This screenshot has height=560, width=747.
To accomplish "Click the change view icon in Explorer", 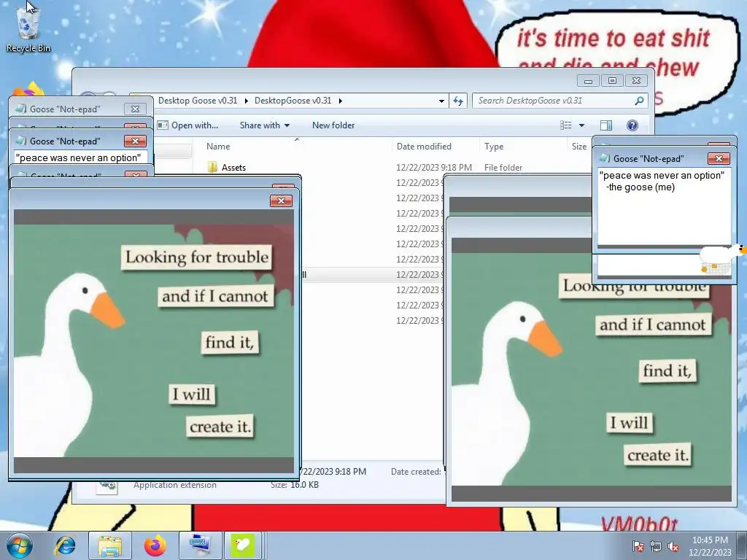I will coord(566,125).
